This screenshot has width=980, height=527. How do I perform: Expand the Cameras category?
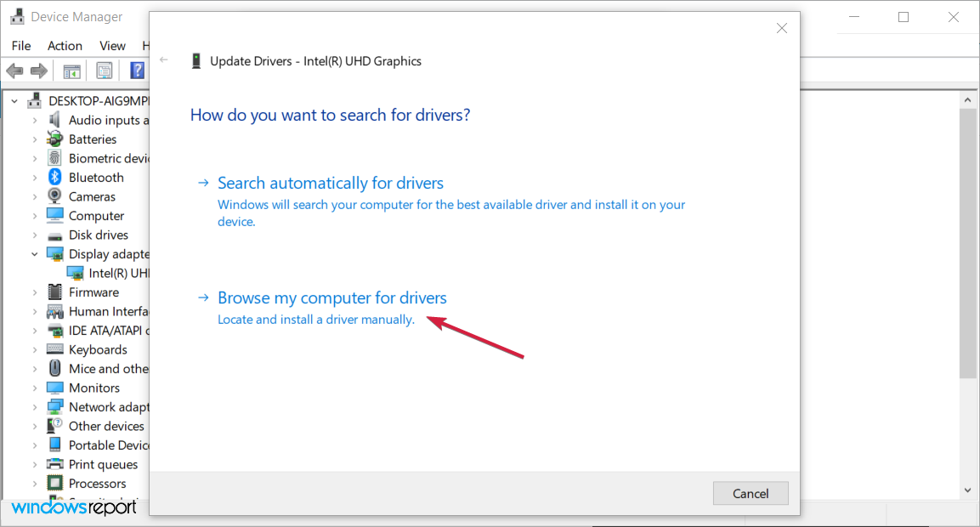coord(35,197)
